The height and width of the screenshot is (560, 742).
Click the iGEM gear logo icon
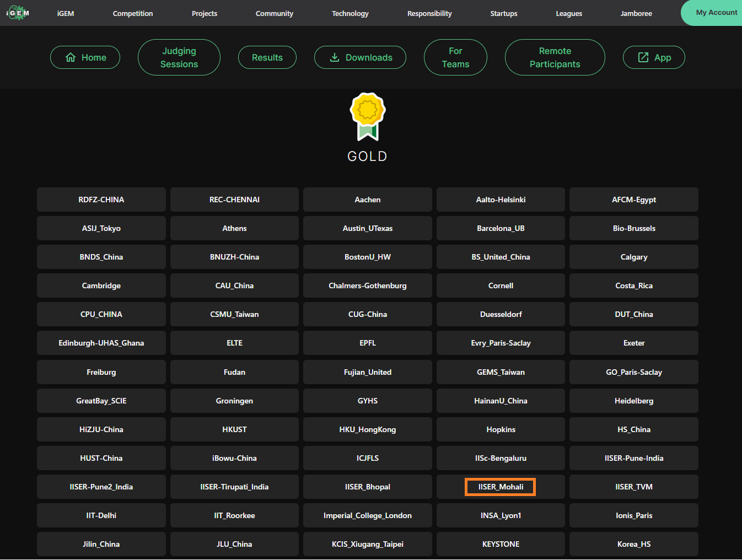pos(18,13)
